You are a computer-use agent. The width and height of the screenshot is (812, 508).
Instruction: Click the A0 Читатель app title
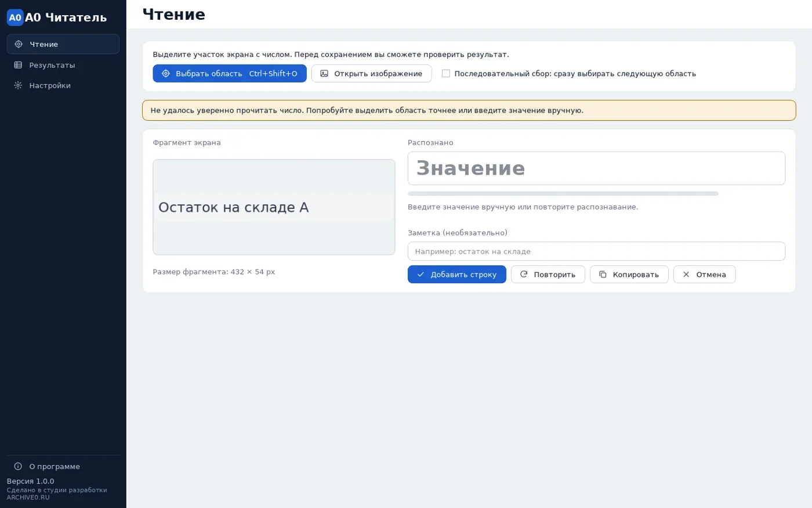click(x=66, y=17)
